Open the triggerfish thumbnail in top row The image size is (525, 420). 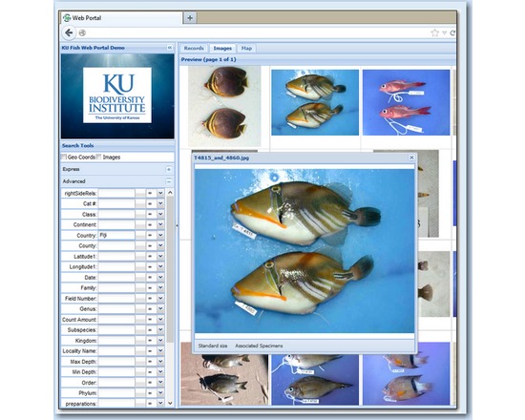click(x=315, y=102)
